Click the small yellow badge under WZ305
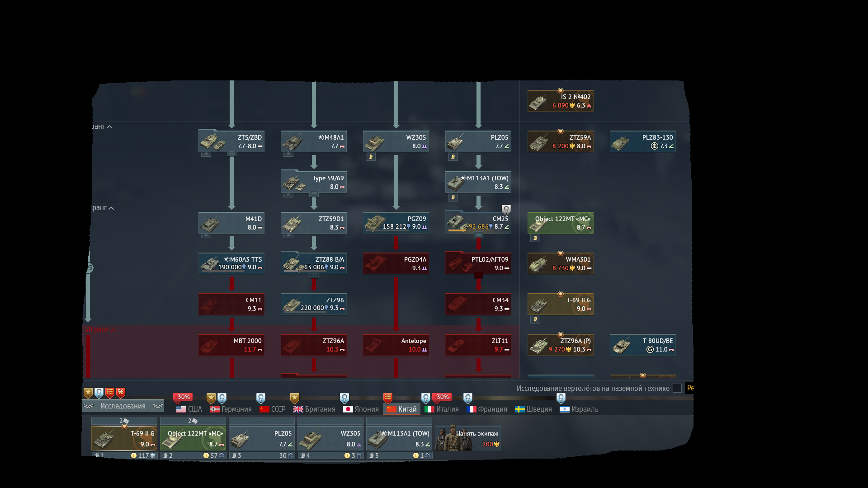The height and width of the screenshot is (488, 868). pos(371,157)
